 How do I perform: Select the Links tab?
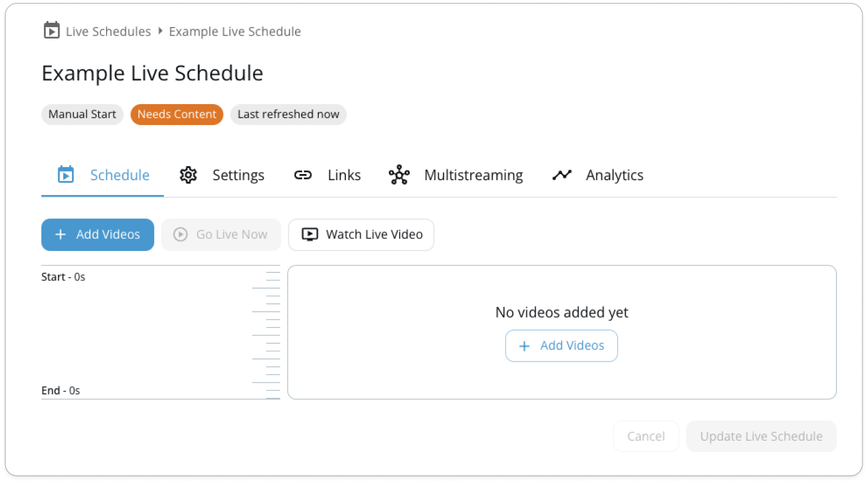pos(327,175)
